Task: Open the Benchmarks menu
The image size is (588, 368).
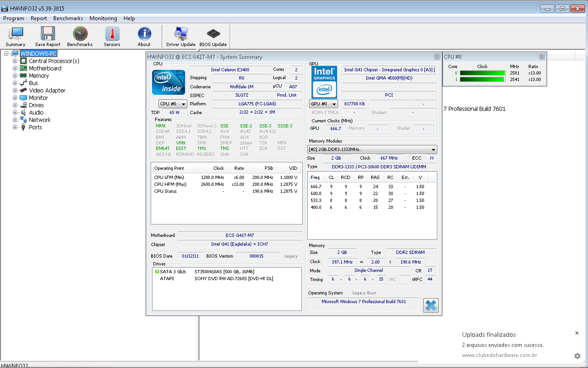Action: click(x=68, y=18)
